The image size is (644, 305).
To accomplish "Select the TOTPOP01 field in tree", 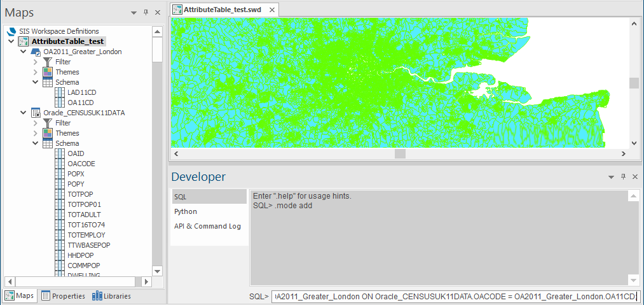I will 84,204.
